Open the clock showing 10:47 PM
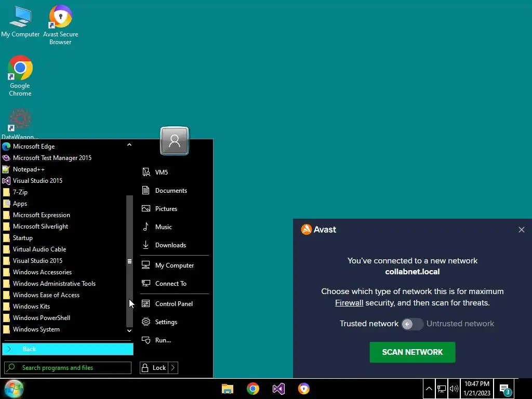 (477, 389)
